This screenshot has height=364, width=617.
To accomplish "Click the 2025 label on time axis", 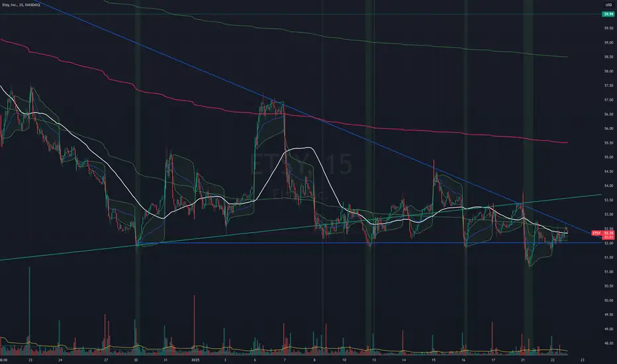I will tap(195, 360).
